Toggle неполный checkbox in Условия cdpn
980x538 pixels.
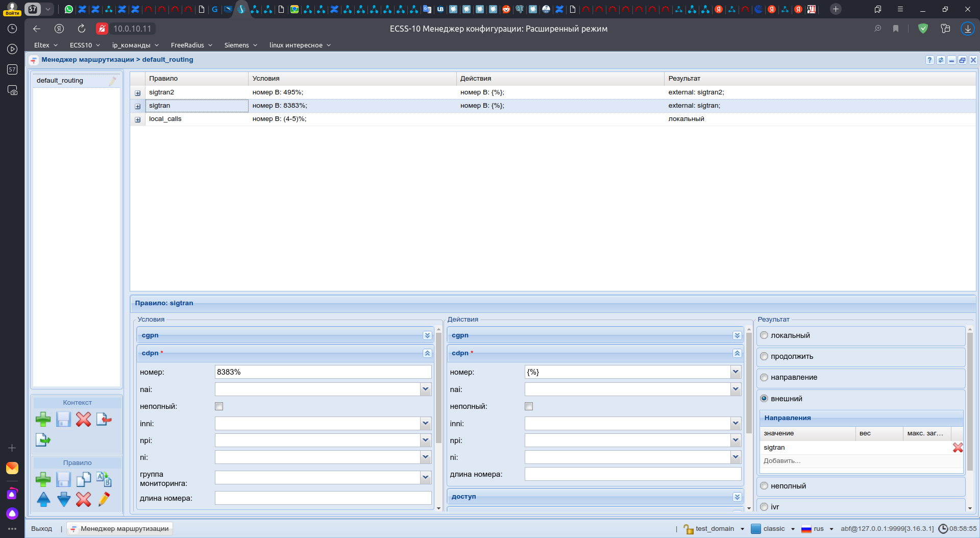click(x=219, y=406)
